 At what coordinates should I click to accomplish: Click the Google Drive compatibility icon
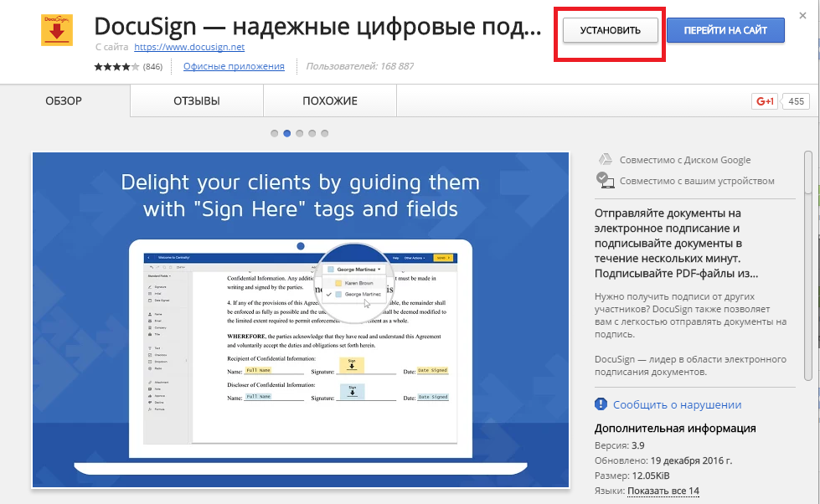coord(605,159)
